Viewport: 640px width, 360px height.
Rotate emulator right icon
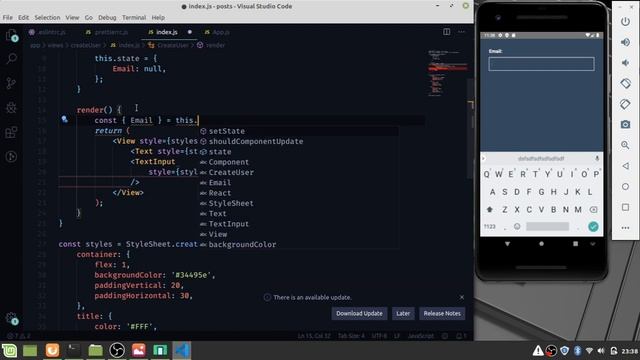click(625, 104)
